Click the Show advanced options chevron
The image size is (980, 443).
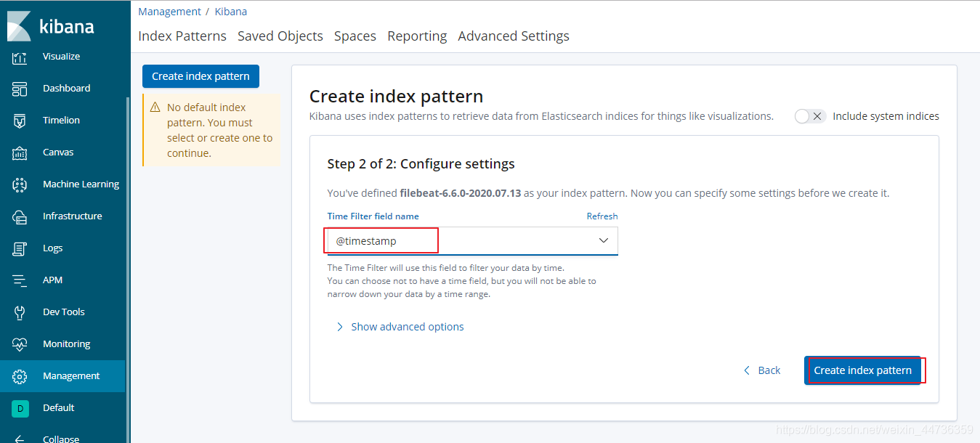tap(340, 327)
